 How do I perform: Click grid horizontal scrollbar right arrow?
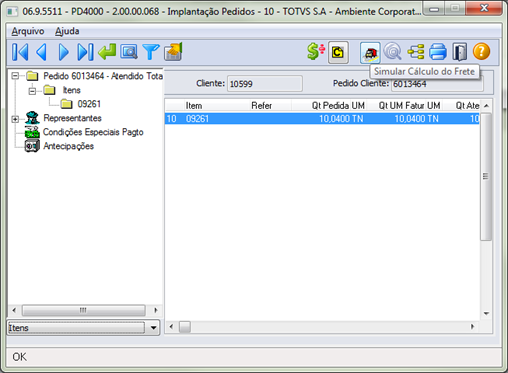pos(472,327)
